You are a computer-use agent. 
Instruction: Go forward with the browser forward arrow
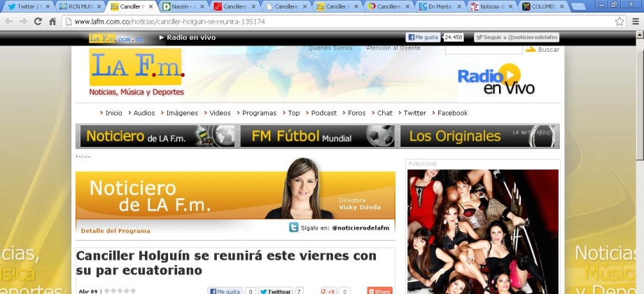23,22
